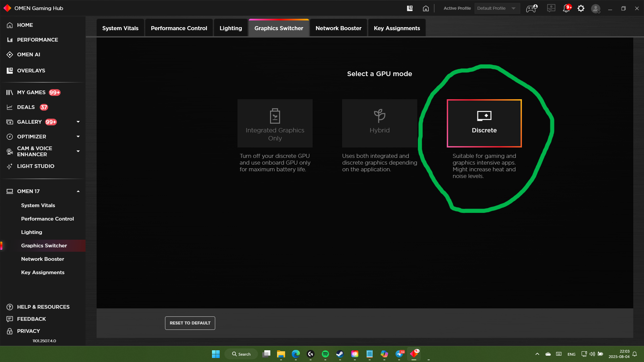This screenshot has width=644, height=362.
Task: Open Key Assignments under OMEN 17
Action: tap(43, 273)
